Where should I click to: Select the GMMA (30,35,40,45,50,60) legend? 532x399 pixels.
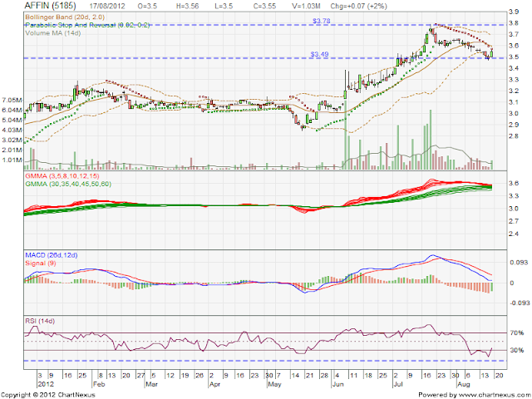click(68, 184)
